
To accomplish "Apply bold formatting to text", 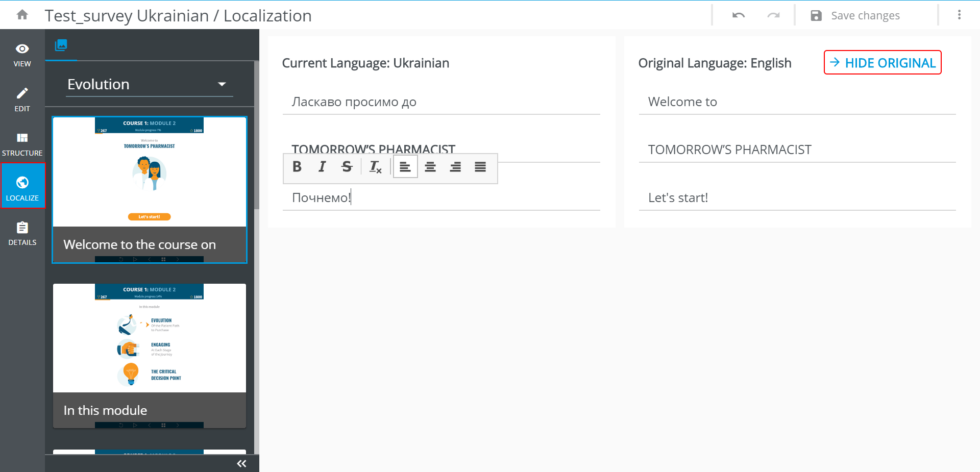I will click(x=297, y=167).
